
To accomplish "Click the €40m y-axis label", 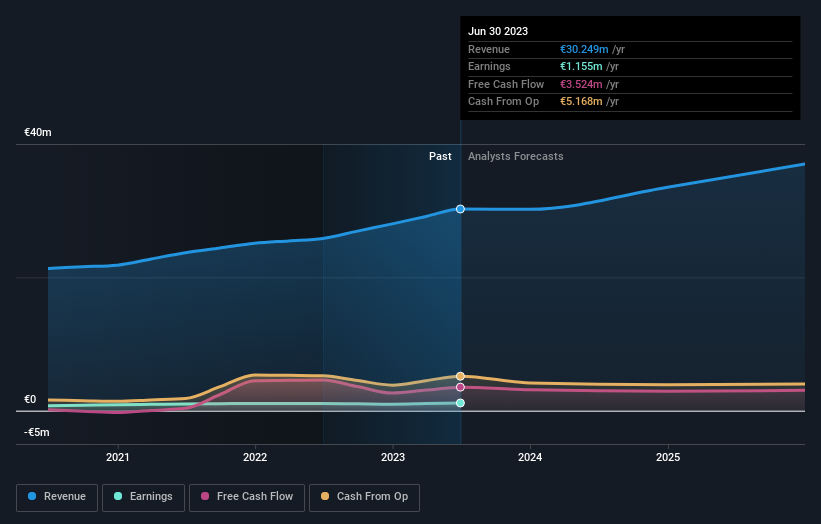I will point(38,132).
